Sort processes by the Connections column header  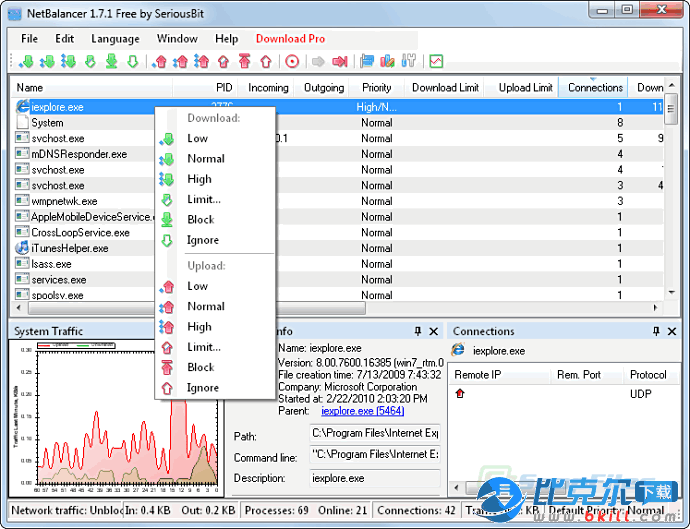[x=595, y=88]
